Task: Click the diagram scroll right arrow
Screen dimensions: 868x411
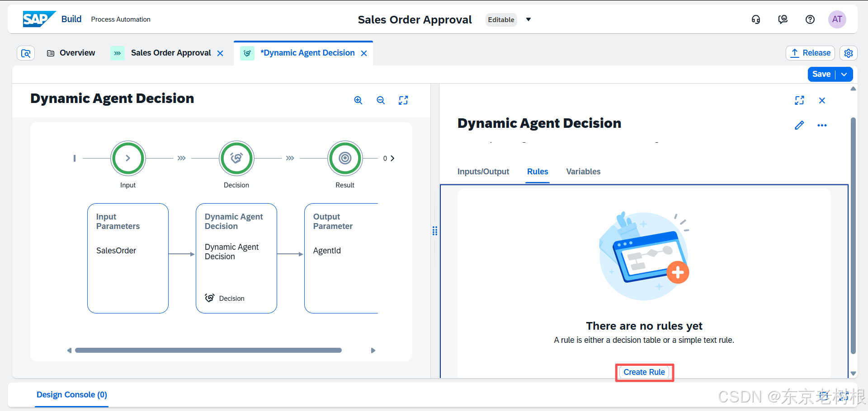Action: tap(373, 350)
